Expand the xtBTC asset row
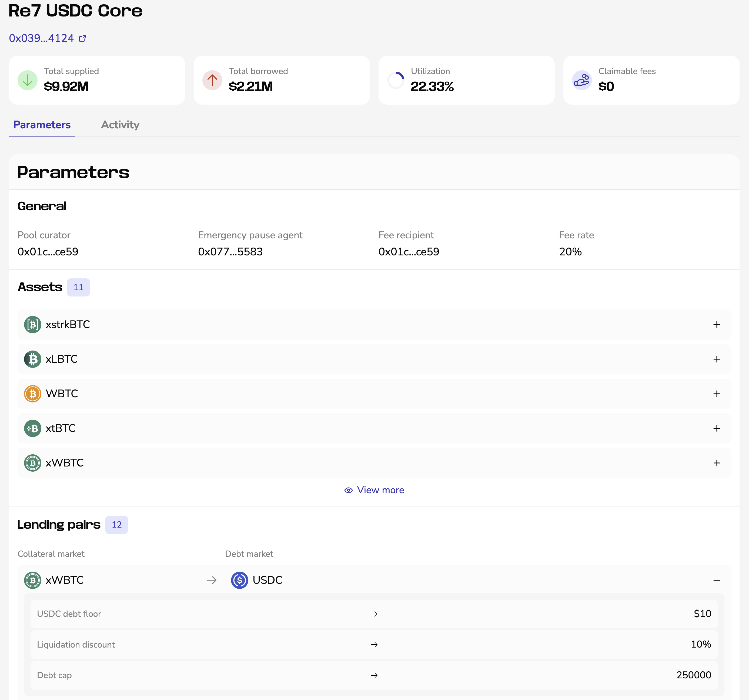This screenshot has width=749, height=700. (x=717, y=429)
